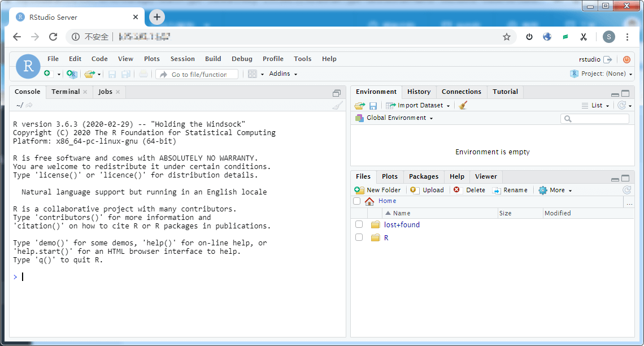Open the Code menu

(x=99, y=59)
